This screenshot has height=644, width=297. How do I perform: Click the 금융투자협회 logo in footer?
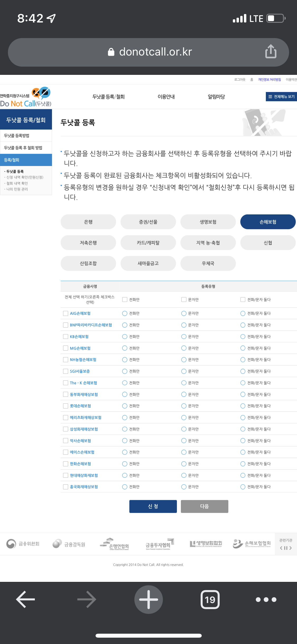(160, 544)
